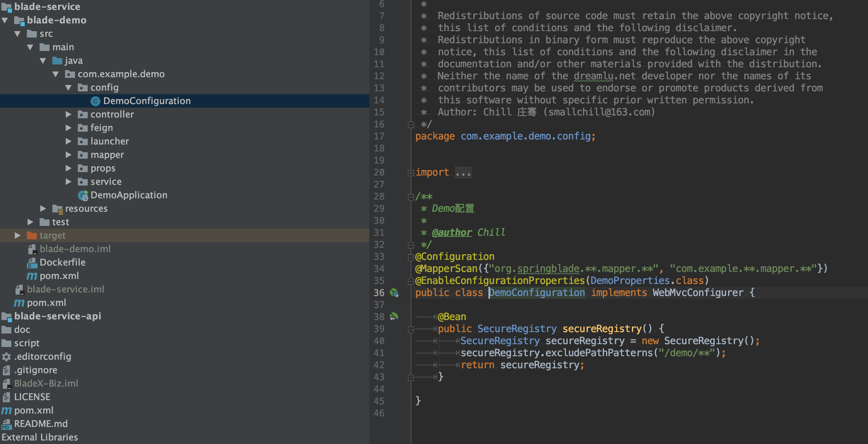Expand the feign package
Image resolution: width=868 pixels, height=444 pixels.
(69, 128)
